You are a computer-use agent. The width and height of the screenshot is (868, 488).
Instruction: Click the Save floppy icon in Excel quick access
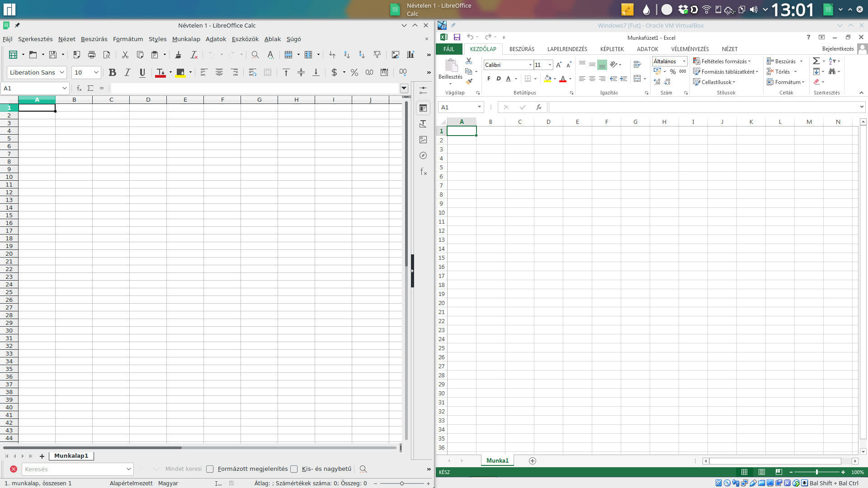coord(457,37)
